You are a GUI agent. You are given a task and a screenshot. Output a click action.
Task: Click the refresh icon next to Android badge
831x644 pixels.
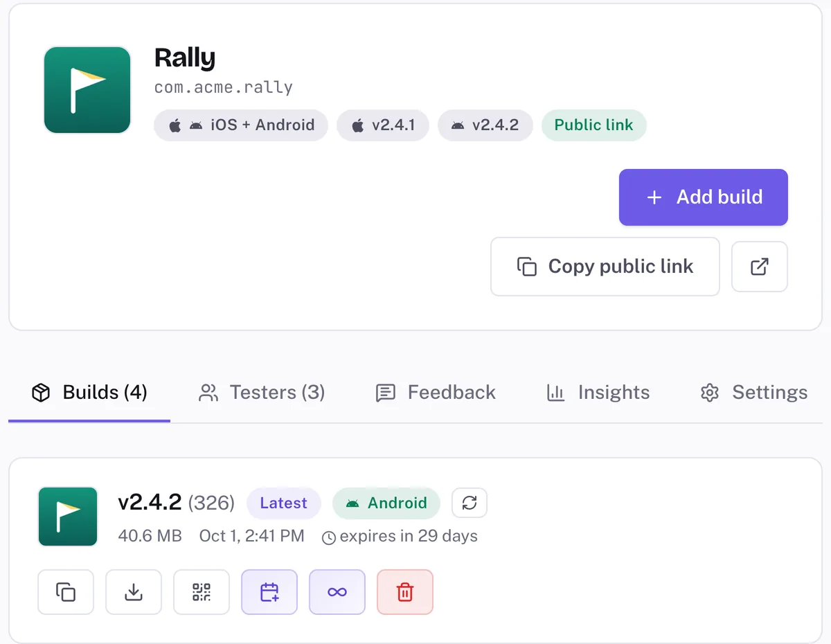point(470,503)
